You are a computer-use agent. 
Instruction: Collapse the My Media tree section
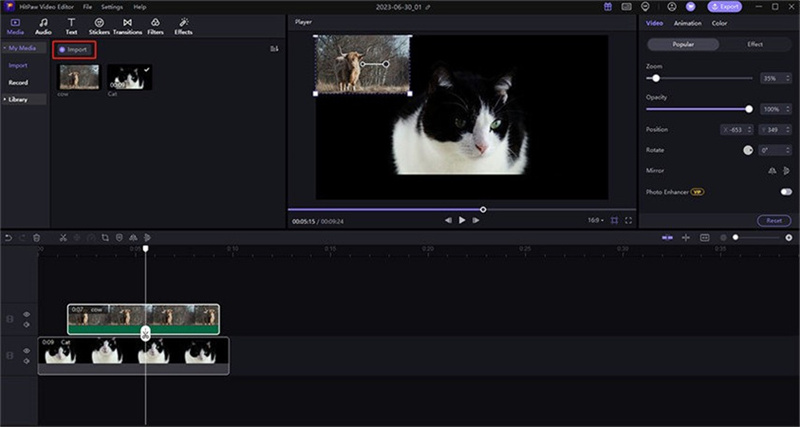[x=5, y=48]
